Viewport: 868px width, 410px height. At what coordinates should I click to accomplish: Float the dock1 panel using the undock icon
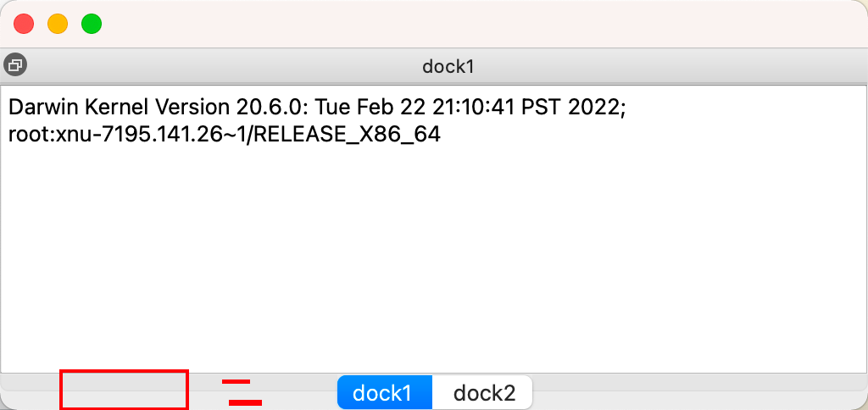(x=15, y=66)
